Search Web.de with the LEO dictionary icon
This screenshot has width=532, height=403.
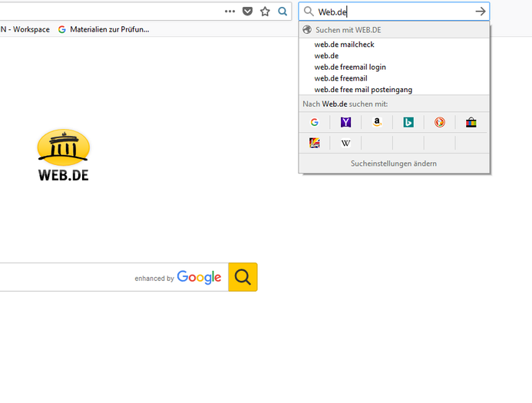pos(314,143)
